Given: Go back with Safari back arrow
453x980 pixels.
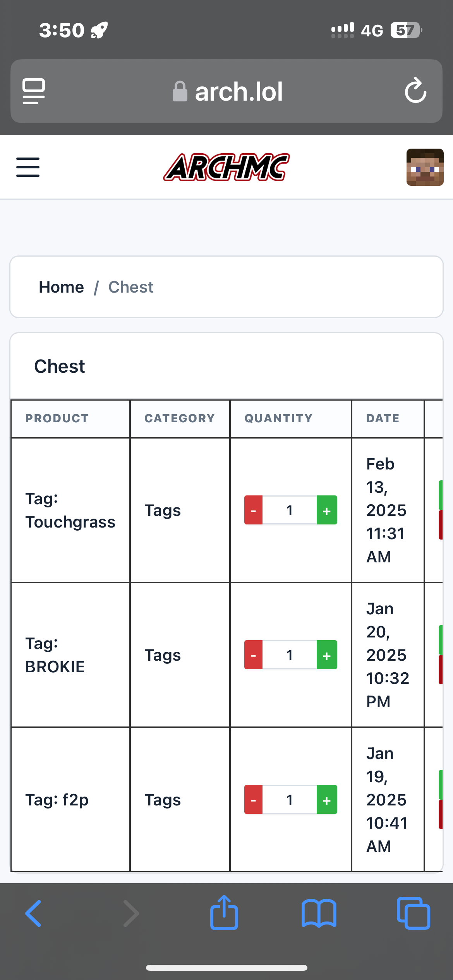Looking at the screenshot, I should pos(34,913).
